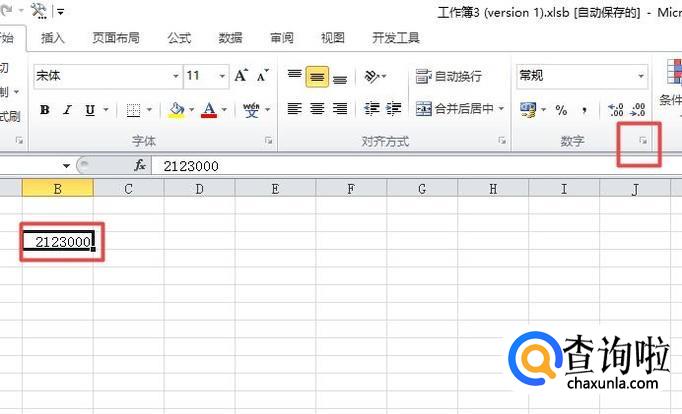Screen dimensions: 682x414
Task: Align text left
Action: [294, 109]
